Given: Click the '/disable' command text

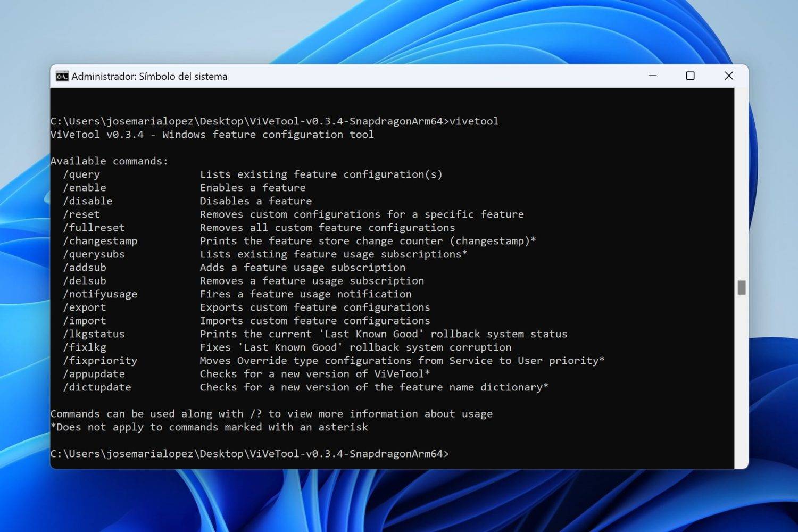Looking at the screenshot, I should point(88,201).
